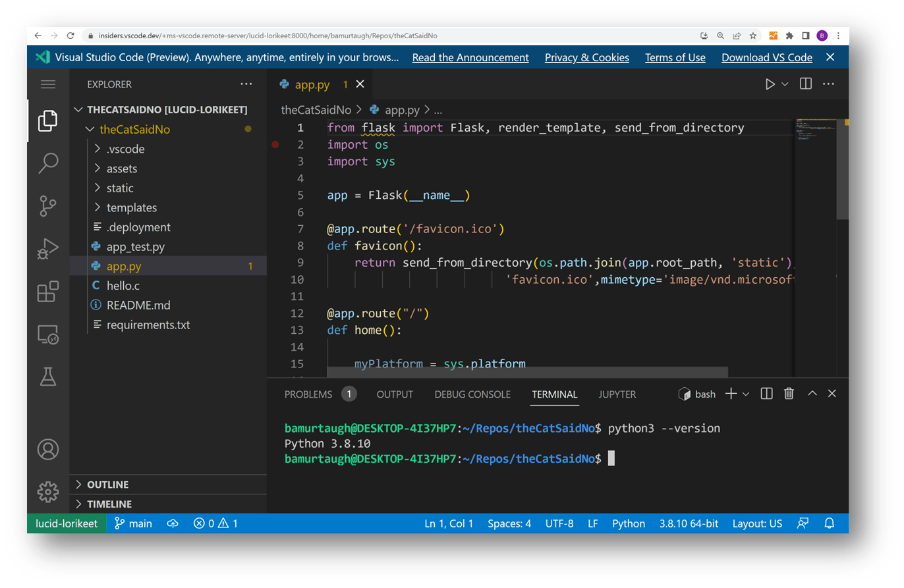
Task: Expand the assets folder
Action: (168, 169)
